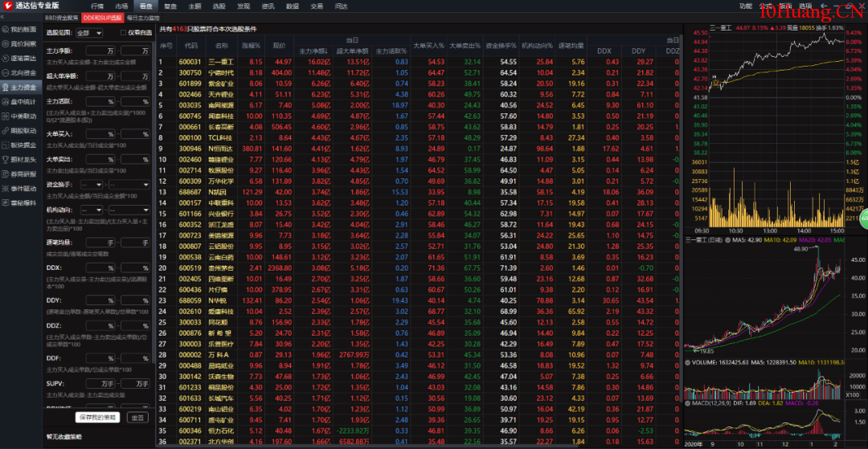Select stock row 北方华创

418,441
